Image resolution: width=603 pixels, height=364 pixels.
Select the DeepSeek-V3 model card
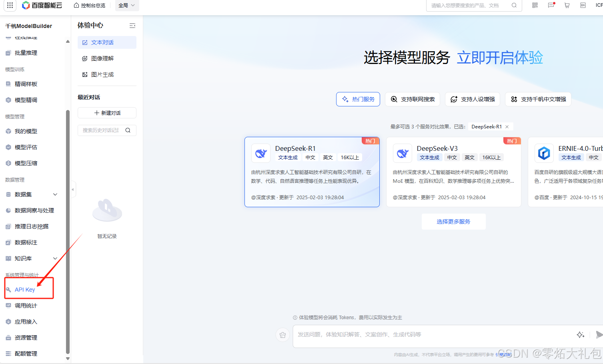click(454, 172)
